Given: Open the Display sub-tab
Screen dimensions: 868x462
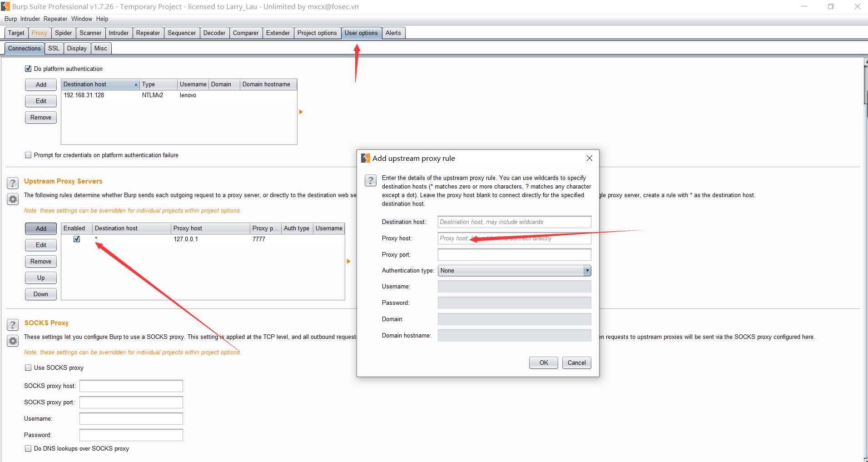Looking at the screenshot, I should [x=77, y=48].
